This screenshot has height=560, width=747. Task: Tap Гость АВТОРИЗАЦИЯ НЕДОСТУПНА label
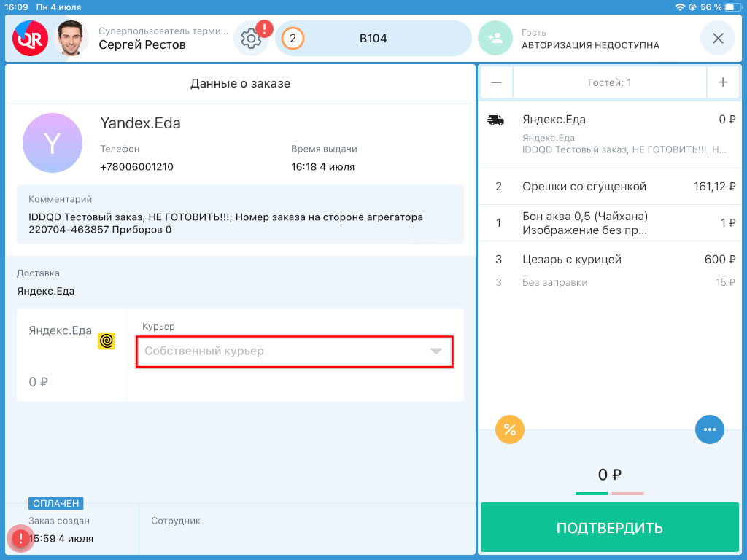(590, 39)
